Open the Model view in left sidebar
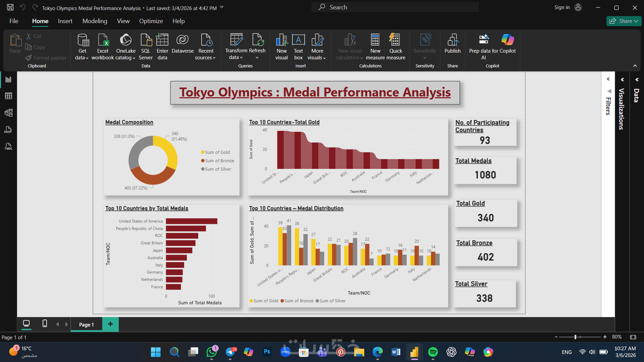Screen dimensions: 644x362 [8, 113]
